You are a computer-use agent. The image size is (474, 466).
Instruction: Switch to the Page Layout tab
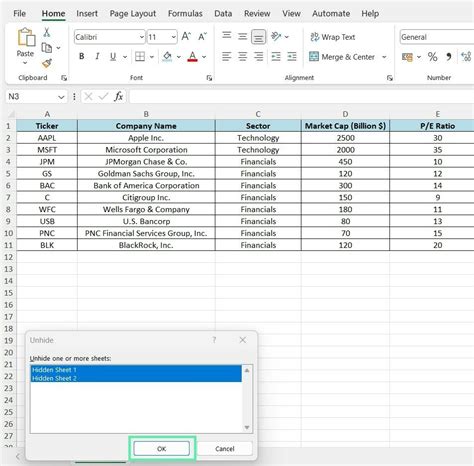click(x=133, y=14)
